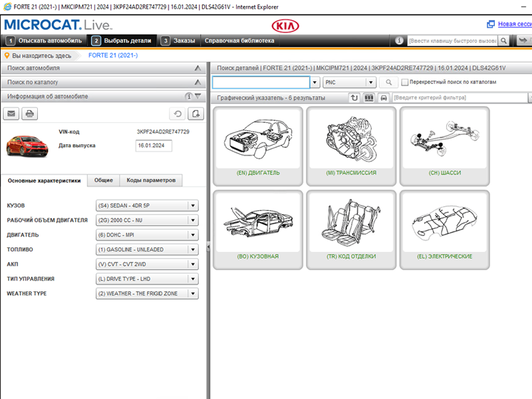Click the reset/undo circular arrow icon

178,114
